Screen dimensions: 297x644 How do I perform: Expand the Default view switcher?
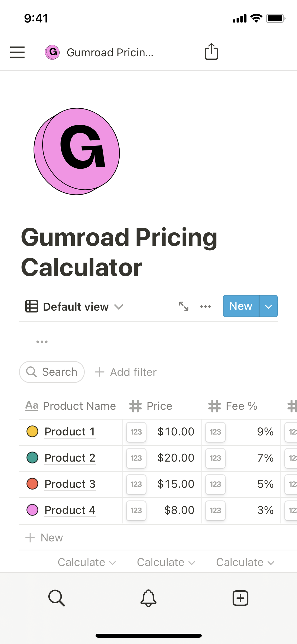tap(75, 307)
